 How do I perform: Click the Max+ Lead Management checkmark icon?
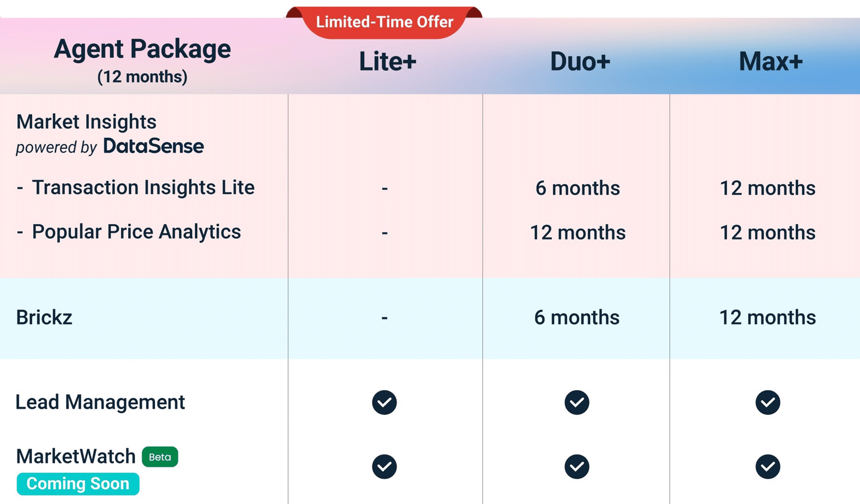[x=768, y=402]
